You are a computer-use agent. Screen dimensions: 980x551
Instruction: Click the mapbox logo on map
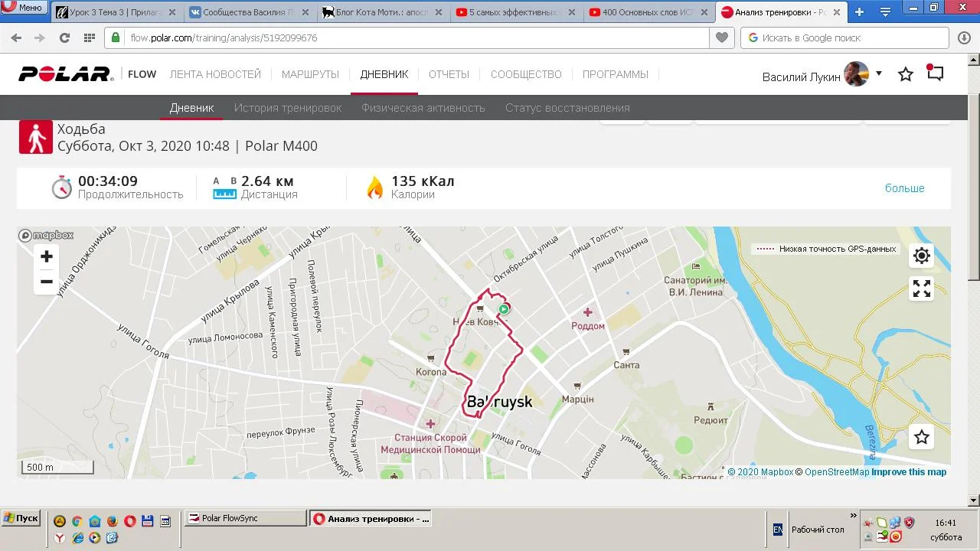click(47, 236)
